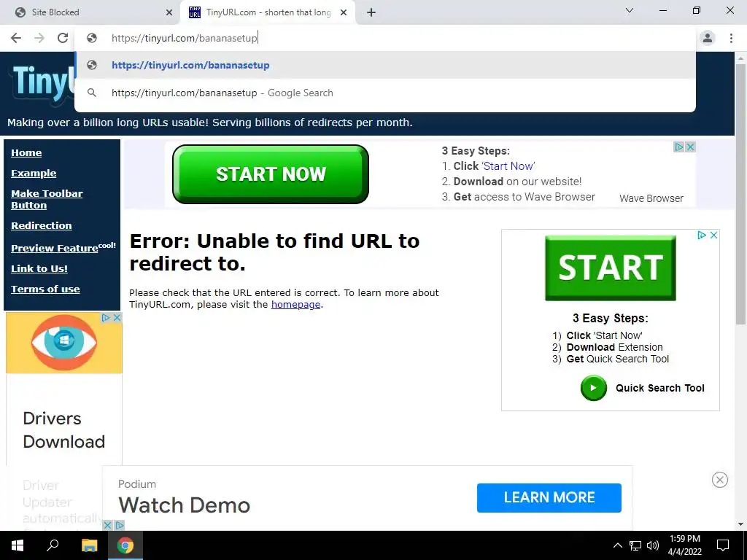Open the taskbar clock and date
Image resolution: width=747 pixels, height=560 pixels.
[x=684, y=545]
